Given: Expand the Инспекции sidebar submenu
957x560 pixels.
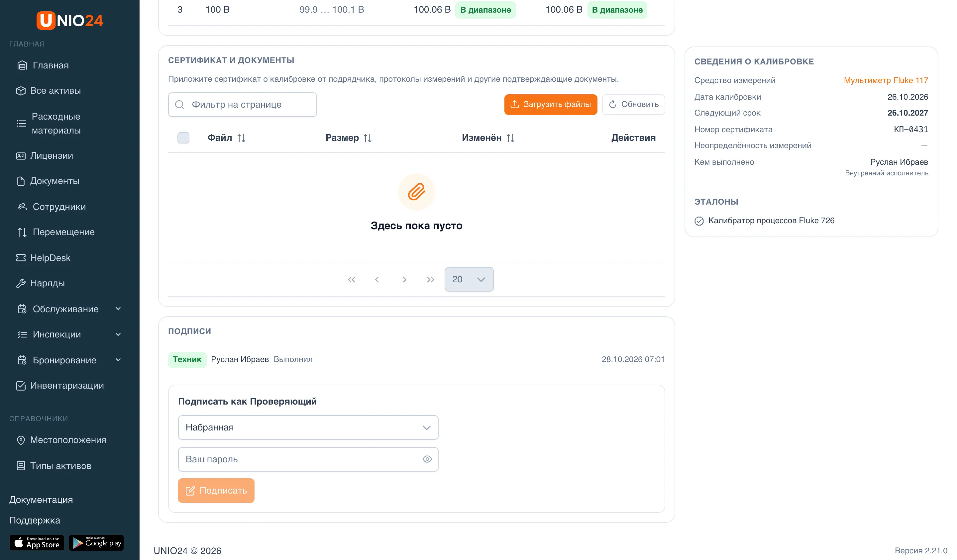Looking at the screenshot, I should 118,334.
